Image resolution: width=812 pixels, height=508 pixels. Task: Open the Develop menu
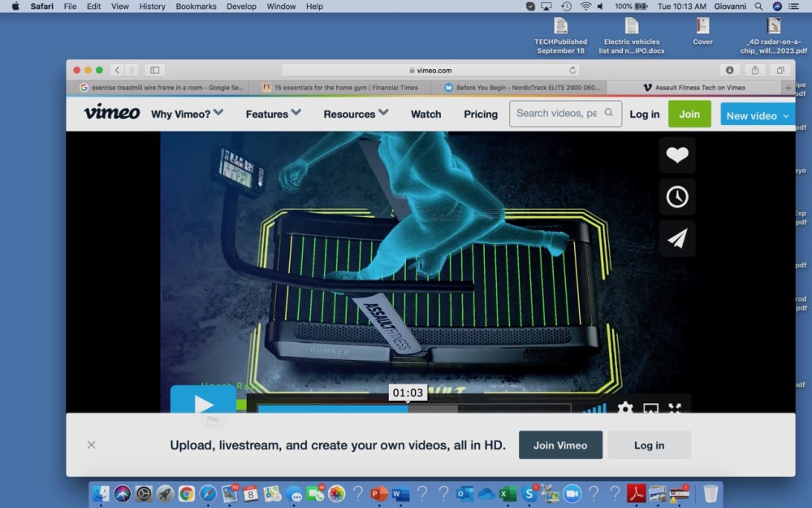click(x=241, y=7)
